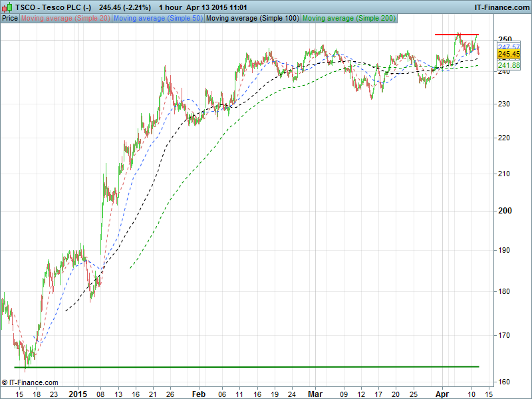Click the © IT-Finance.com copyright text
The width and height of the screenshot is (532, 399).
[30, 382]
